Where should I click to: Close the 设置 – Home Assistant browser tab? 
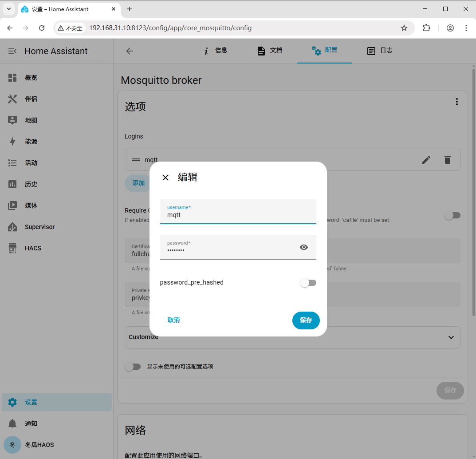[114, 9]
